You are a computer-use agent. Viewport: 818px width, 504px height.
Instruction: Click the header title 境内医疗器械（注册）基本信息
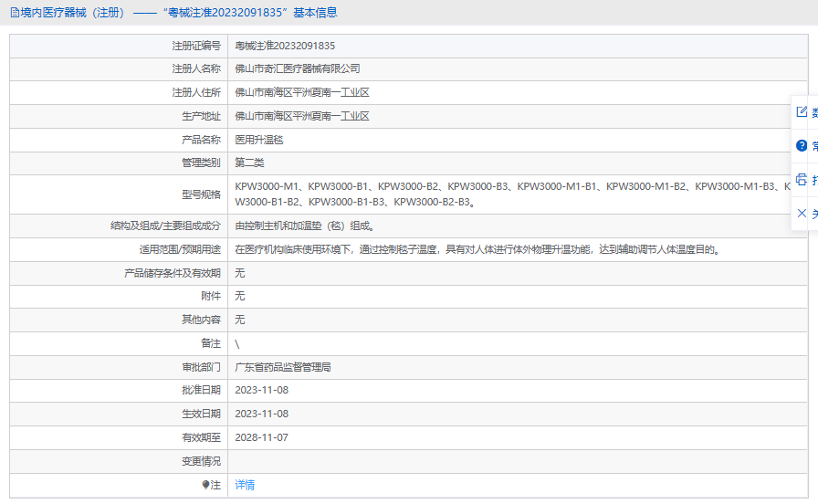(x=179, y=13)
